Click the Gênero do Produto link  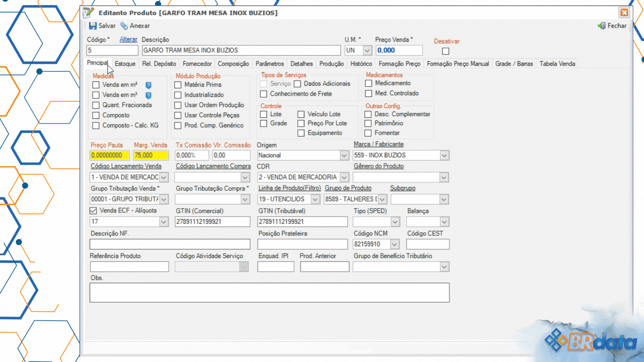378,166
